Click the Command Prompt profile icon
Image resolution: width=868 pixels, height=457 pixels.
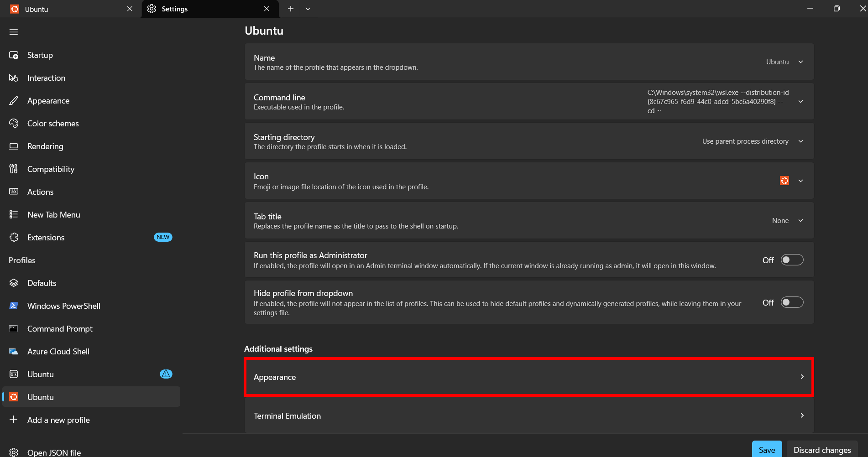coord(14,329)
